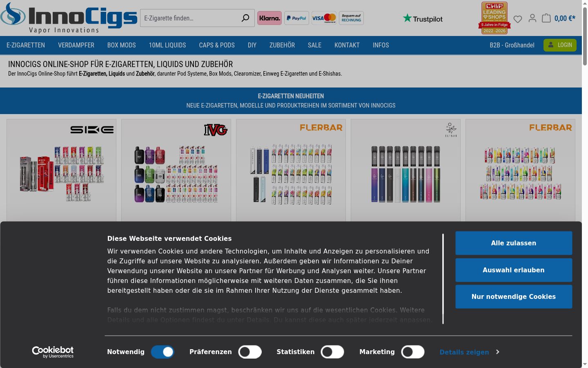Open the SALE menu
Screen dimensions: 588x368
314,45
